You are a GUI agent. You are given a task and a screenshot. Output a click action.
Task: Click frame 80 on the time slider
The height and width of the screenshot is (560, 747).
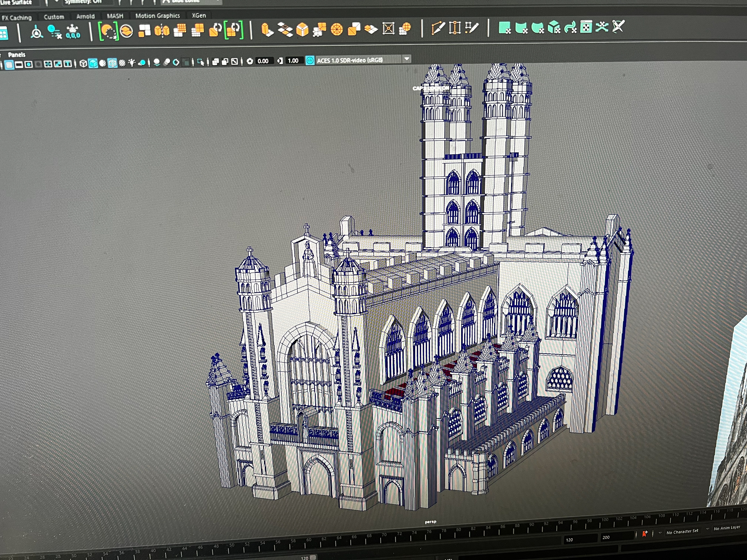coord(458,529)
